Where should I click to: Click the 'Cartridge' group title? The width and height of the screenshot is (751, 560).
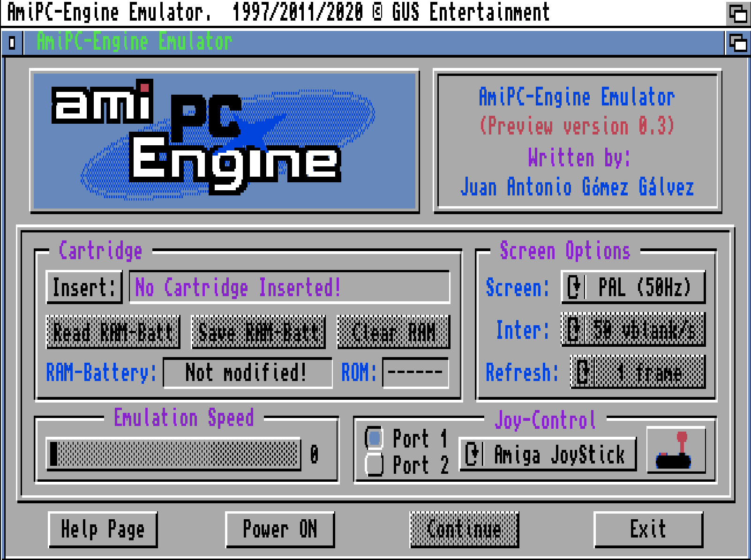click(x=100, y=250)
